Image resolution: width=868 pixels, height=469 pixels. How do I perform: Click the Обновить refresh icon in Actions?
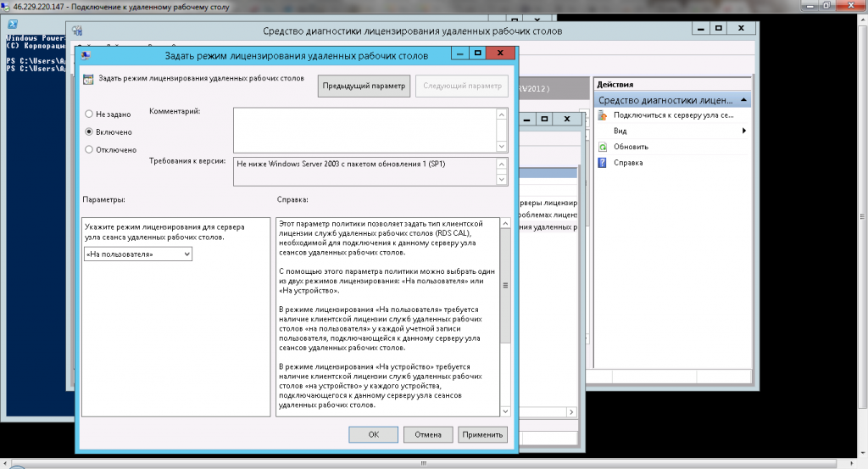[602, 147]
